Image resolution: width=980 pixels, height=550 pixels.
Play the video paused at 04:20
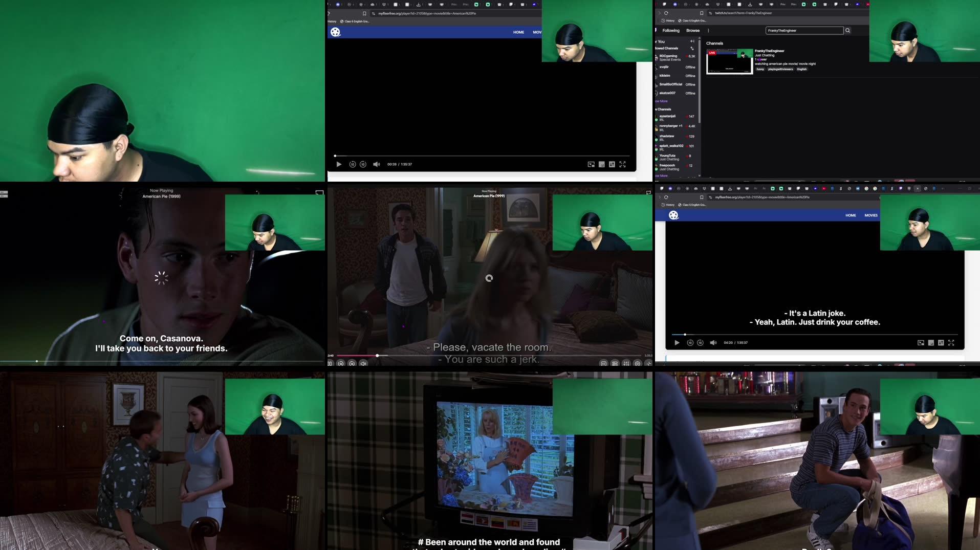click(677, 343)
